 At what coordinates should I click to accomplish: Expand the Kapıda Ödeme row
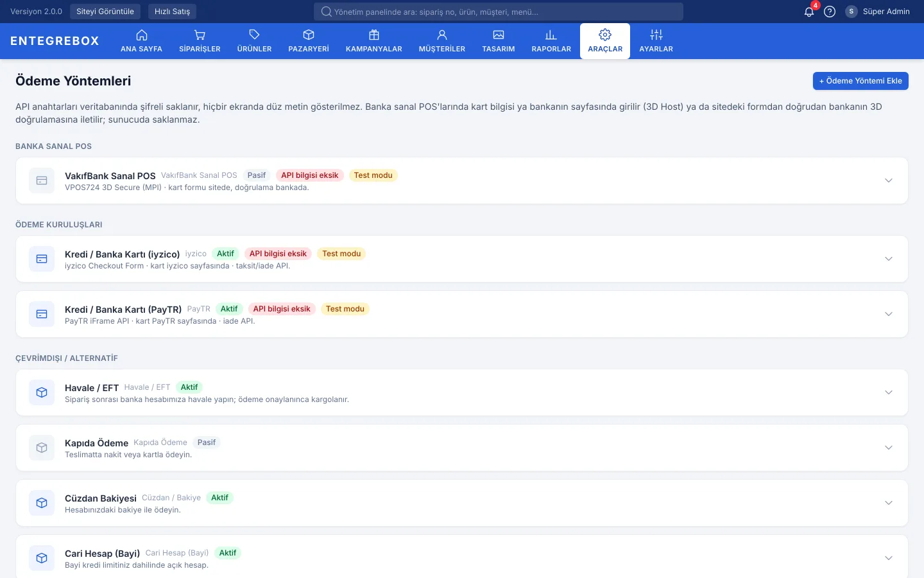pyautogui.click(x=889, y=448)
